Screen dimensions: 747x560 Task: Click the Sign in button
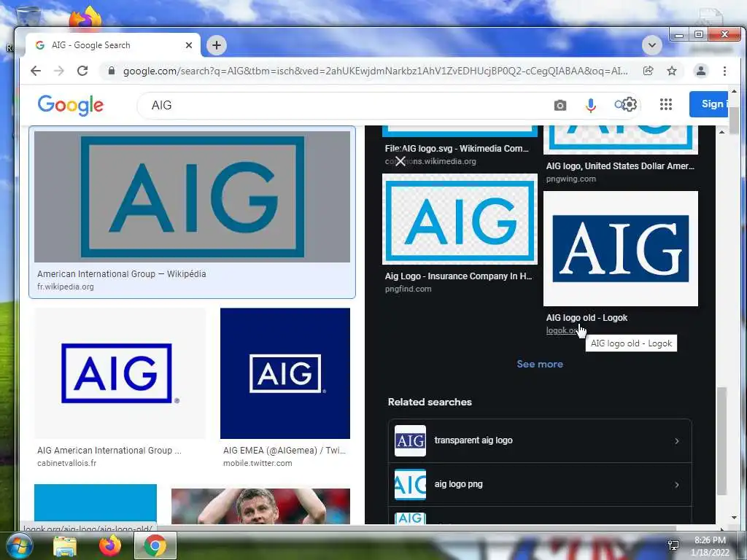(x=708, y=104)
